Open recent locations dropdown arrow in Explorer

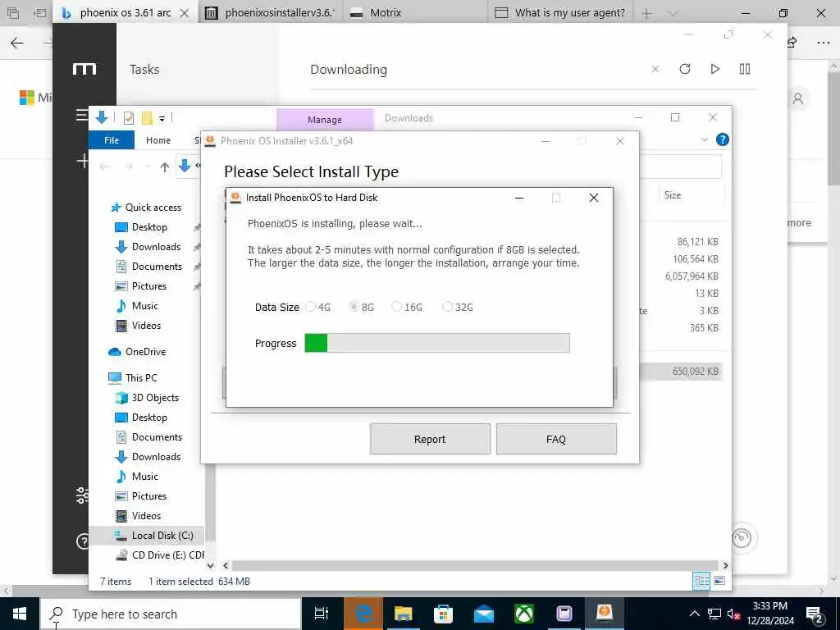148,167
